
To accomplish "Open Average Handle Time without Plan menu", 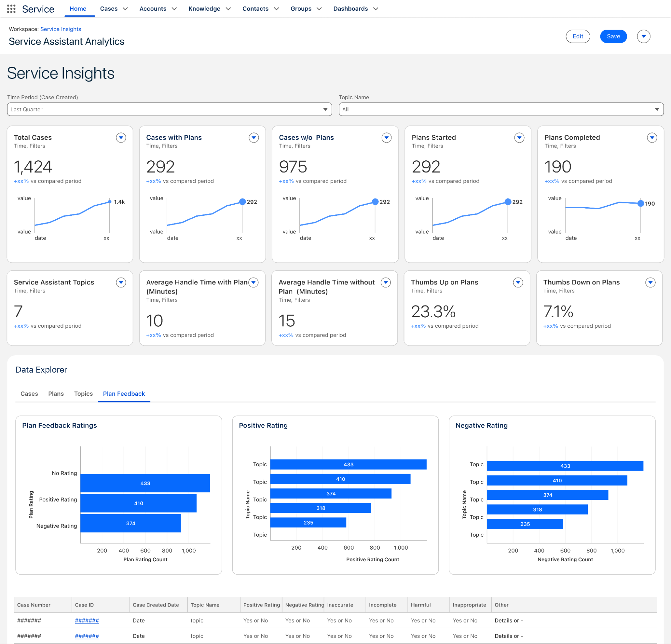I will tap(386, 282).
